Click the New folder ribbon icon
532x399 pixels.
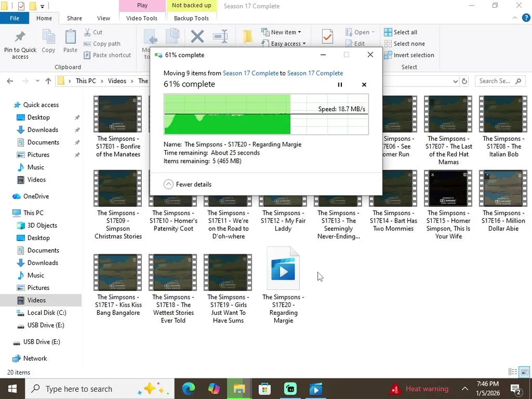click(248, 37)
